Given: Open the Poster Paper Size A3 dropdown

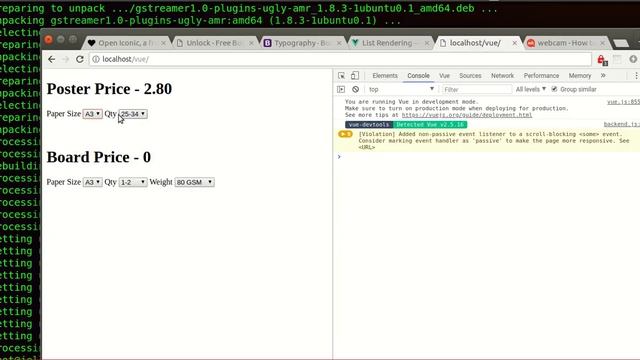Looking at the screenshot, I should click(x=92, y=114).
